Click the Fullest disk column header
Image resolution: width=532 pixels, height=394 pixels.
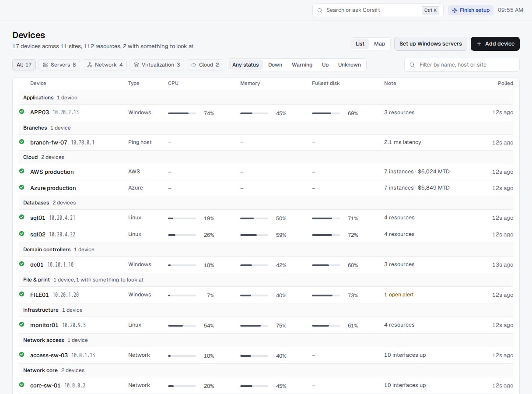[326, 83]
